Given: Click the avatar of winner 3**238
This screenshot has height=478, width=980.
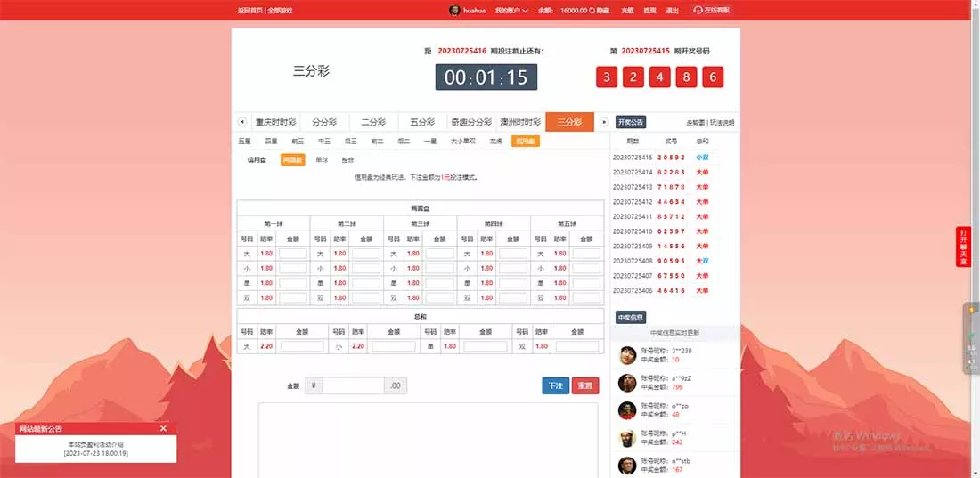Looking at the screenshot, I should tap(627, 354).
